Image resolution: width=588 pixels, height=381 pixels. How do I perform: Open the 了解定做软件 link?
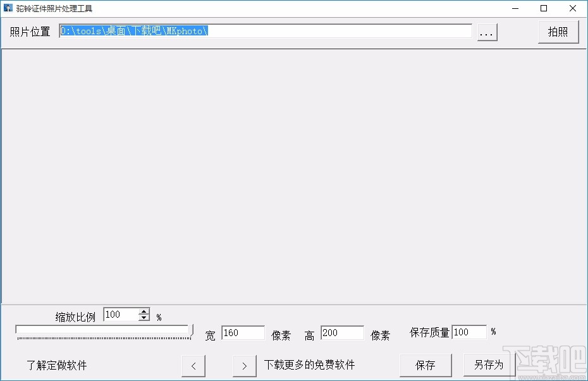[56, 365]
